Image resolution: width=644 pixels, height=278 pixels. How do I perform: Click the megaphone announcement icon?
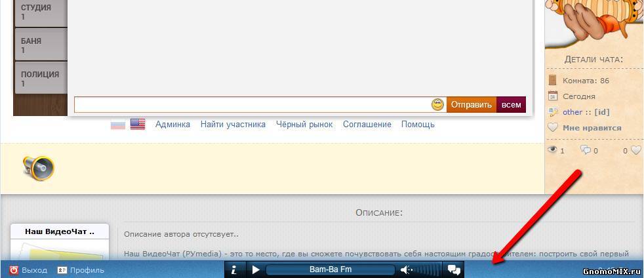click(x=38, y=169)
